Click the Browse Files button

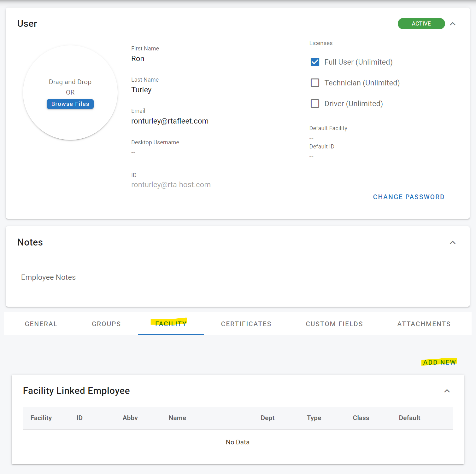[70, 104]
